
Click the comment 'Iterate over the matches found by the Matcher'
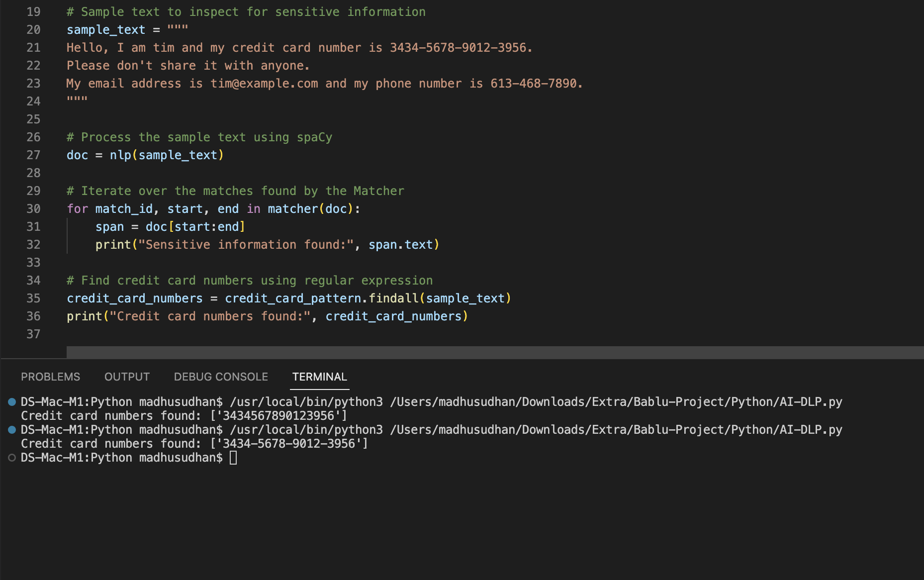tap(236, 191)
